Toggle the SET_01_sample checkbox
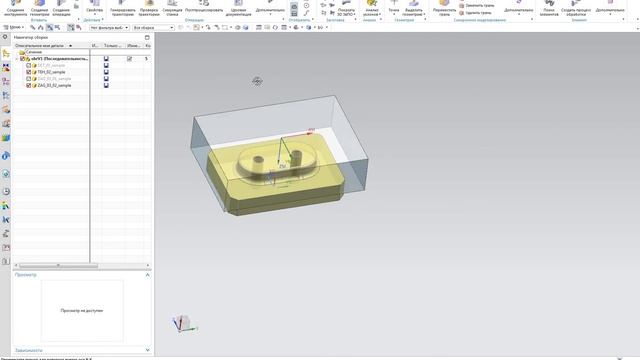This screenshot has width=640, height=360. pos(29,65)
